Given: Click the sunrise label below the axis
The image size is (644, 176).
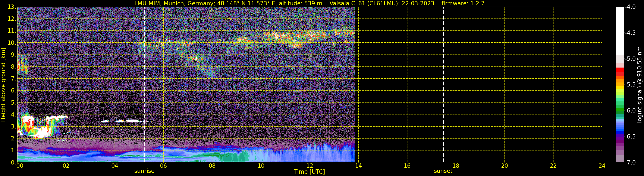Looking at the screenshot, I should tap(144, 171).
